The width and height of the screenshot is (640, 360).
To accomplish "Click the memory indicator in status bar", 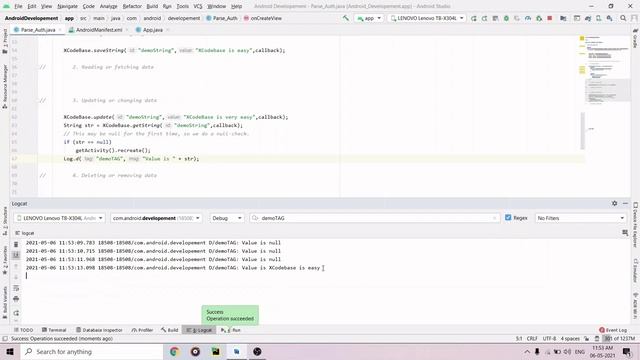I will click(x=620, y=339).
